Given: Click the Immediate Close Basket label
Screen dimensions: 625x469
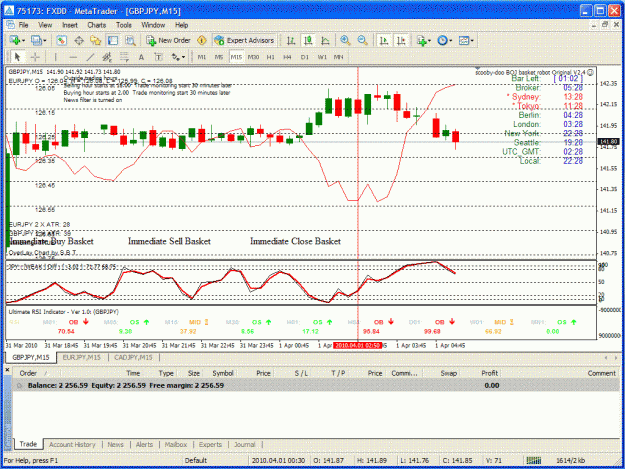Looking at the screenshot, I should coord(295,241).
